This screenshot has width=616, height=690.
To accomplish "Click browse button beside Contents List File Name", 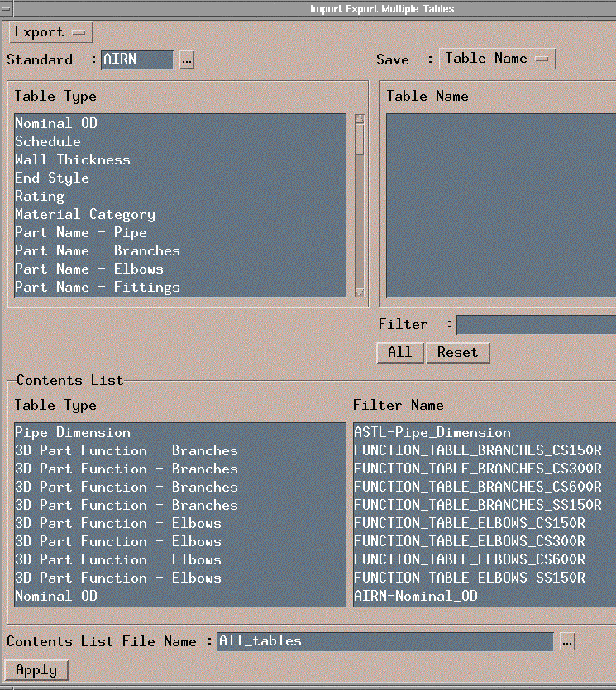I will [x=566, y=641].
